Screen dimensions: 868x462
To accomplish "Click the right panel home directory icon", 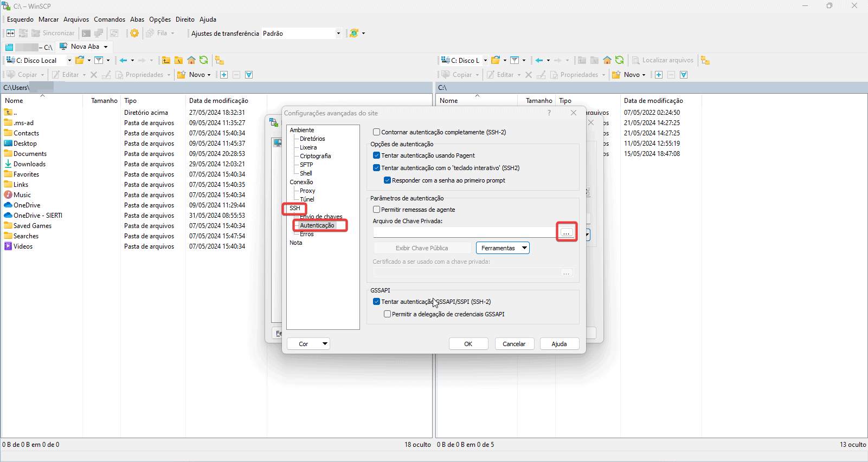I will [x=607, y=60].
